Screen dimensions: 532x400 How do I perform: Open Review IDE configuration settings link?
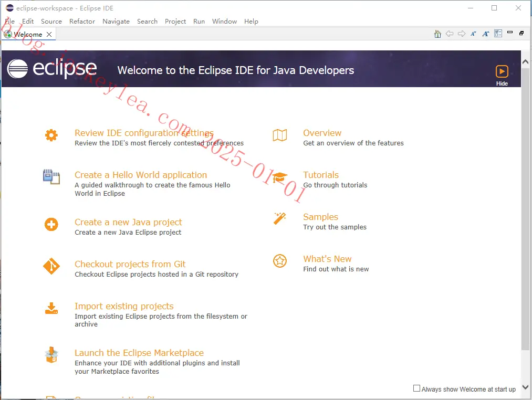[x=144, y=133]
